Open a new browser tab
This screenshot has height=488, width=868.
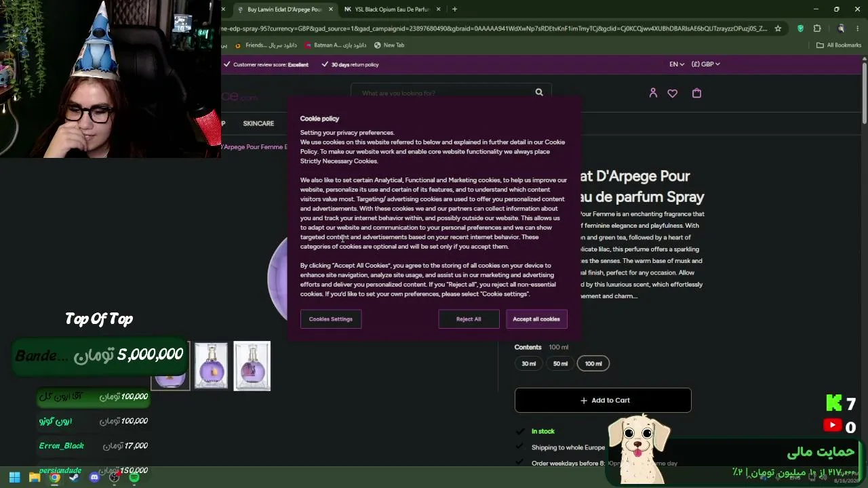[x=454, y=9]
